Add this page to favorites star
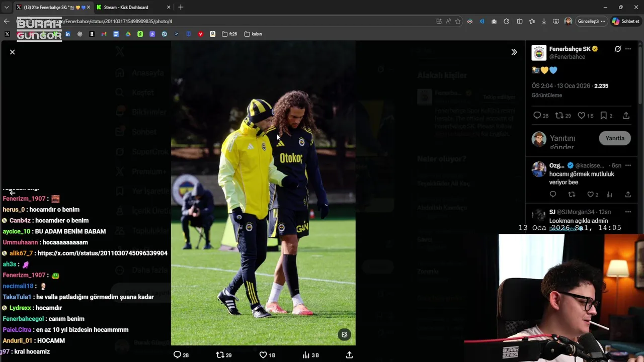Viewport: 644px width, 362px height. [458, 21]
